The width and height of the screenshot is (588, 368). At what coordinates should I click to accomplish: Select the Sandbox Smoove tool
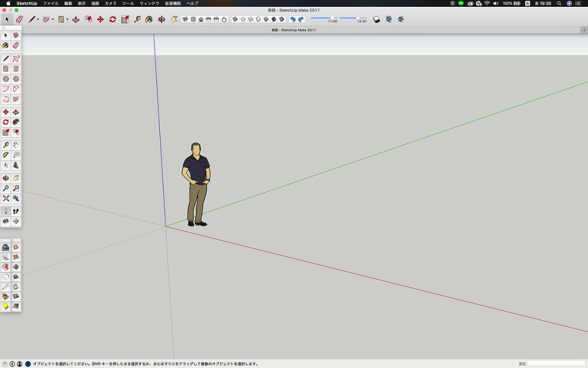click(x=16, y=267)
